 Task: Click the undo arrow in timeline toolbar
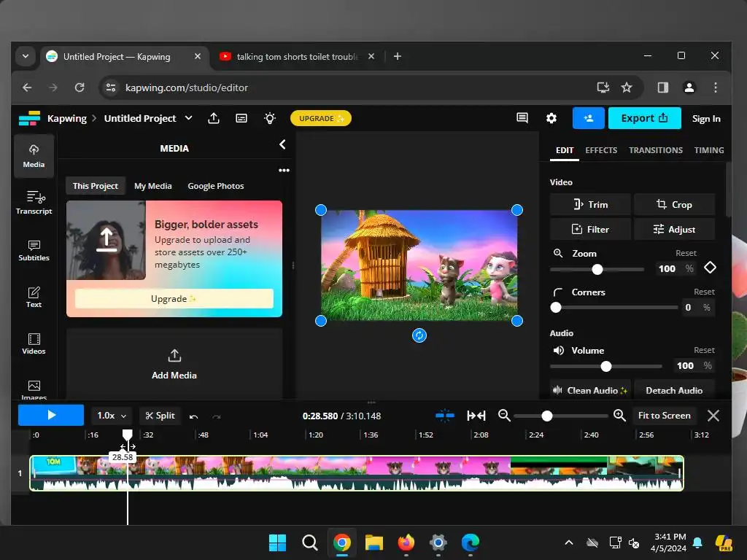point(193,416)
